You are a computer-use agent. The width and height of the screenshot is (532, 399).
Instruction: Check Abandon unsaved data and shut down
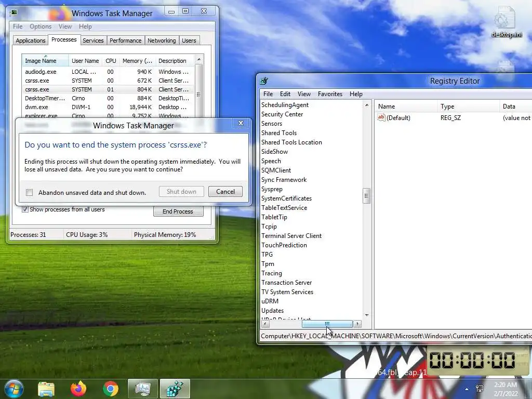coord(29,192)
